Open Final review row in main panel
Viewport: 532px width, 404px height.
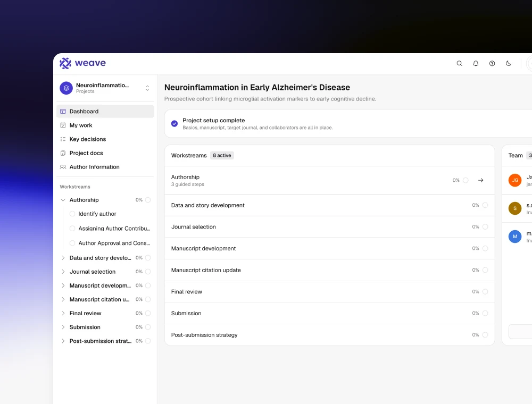[x=329, y=292]
